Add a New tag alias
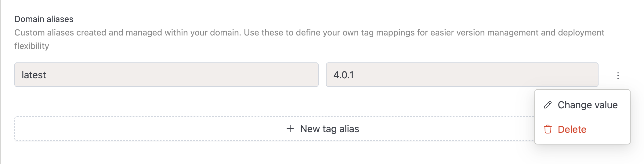The image size is (644, 164). click(x=323, y=129)
